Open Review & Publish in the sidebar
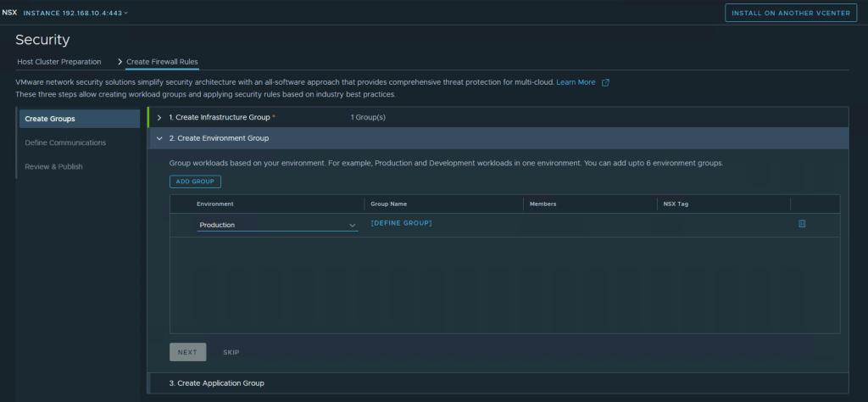 [54, 166]
